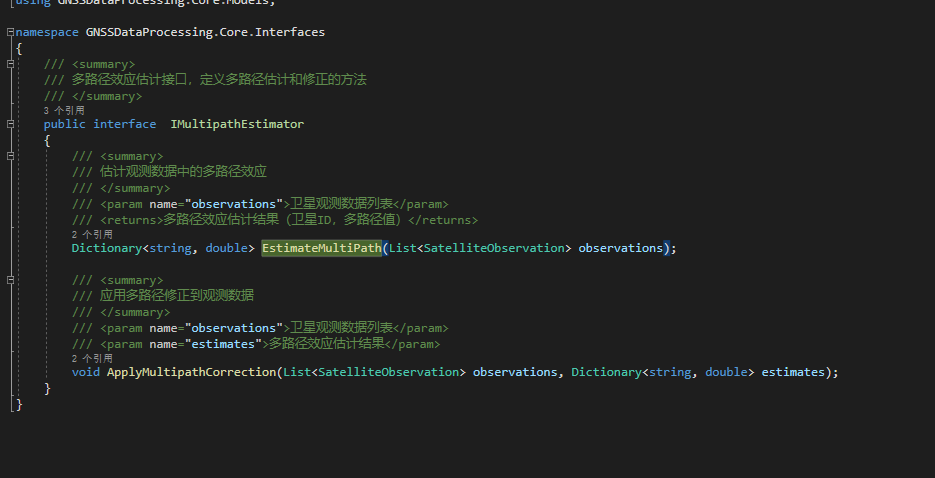Viewport: 935px width, 478px height.
Task: Click the IMultipathEstimator interface name
Action: (x=237, y=124)
